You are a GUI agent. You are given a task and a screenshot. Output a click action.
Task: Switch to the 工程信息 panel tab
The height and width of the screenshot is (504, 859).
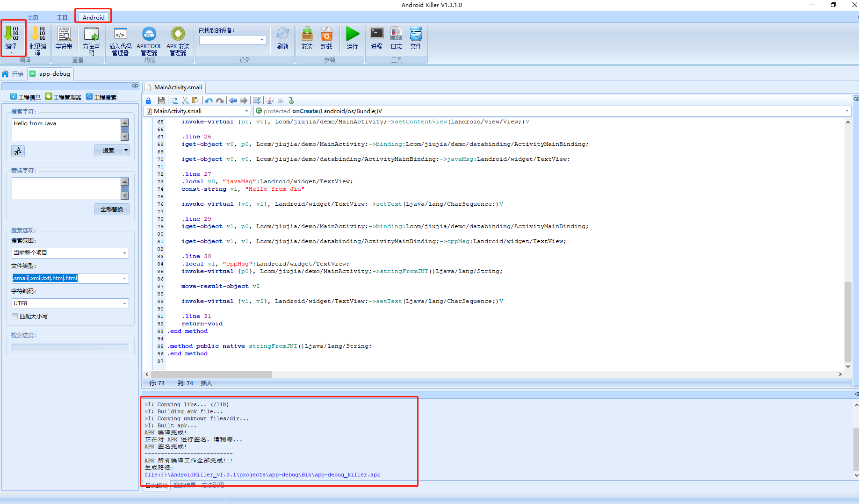[x=26, y=97]
